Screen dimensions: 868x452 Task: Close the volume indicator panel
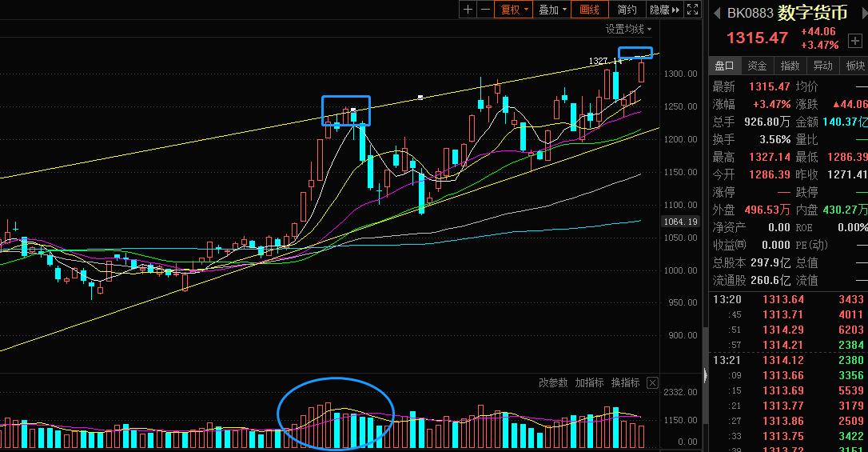pos(653,382)
